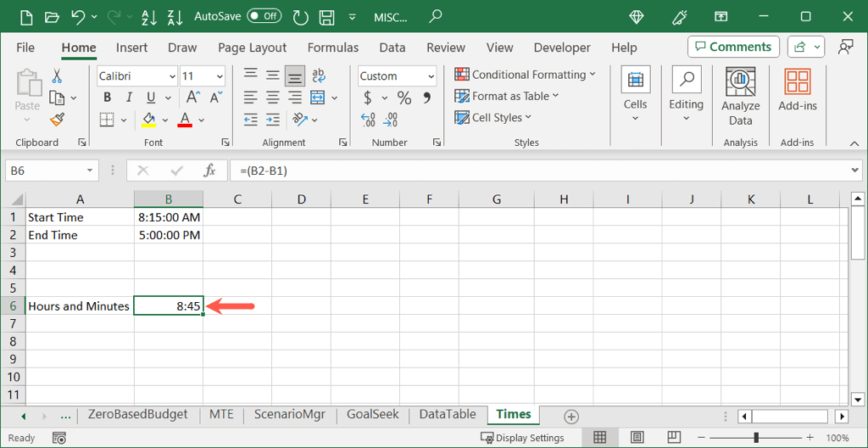Click the Comma Style icon
868x448 pixels.
click(427, 98)
